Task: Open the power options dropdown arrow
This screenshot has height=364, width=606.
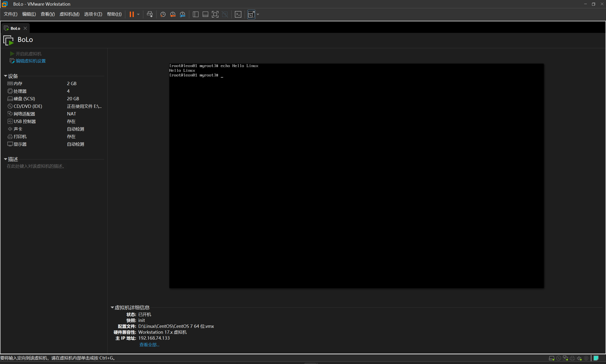Action: coord(138,14)
